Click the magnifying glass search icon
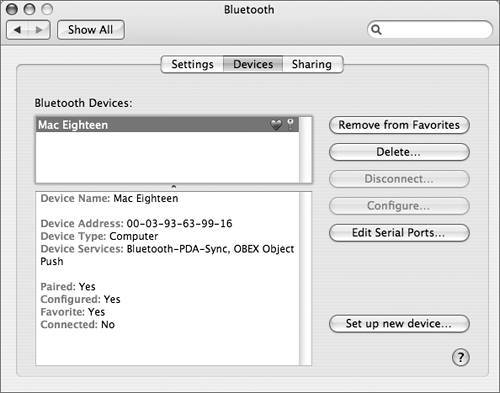Screen dimensions: 500x393 coord(376,30)
